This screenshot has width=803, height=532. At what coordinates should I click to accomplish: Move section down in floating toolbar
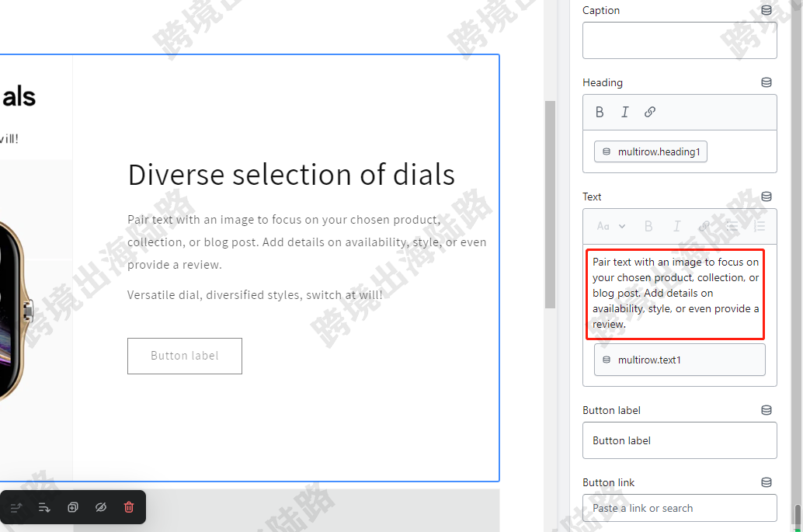click(x=44, y=507)
